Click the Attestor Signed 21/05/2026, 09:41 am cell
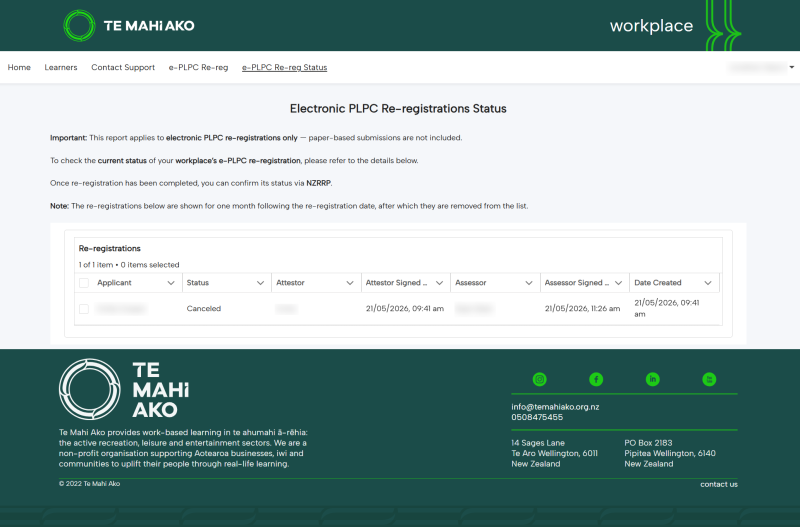800x527 pixels. (x=405, y=309)
